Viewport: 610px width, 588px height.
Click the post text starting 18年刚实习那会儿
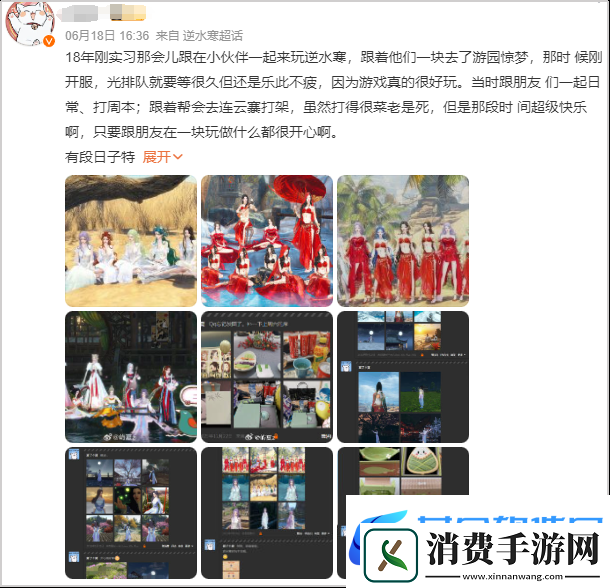point(334,95)
